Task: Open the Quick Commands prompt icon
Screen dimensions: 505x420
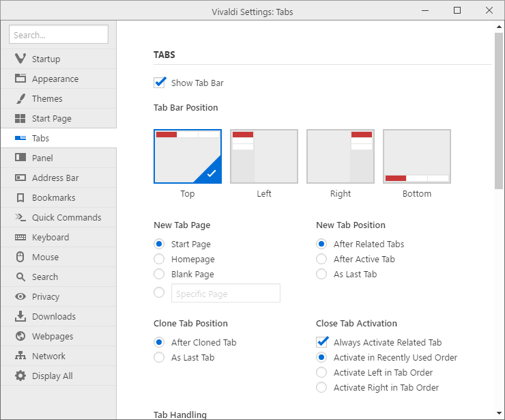Action: click(x=20, y=217)
